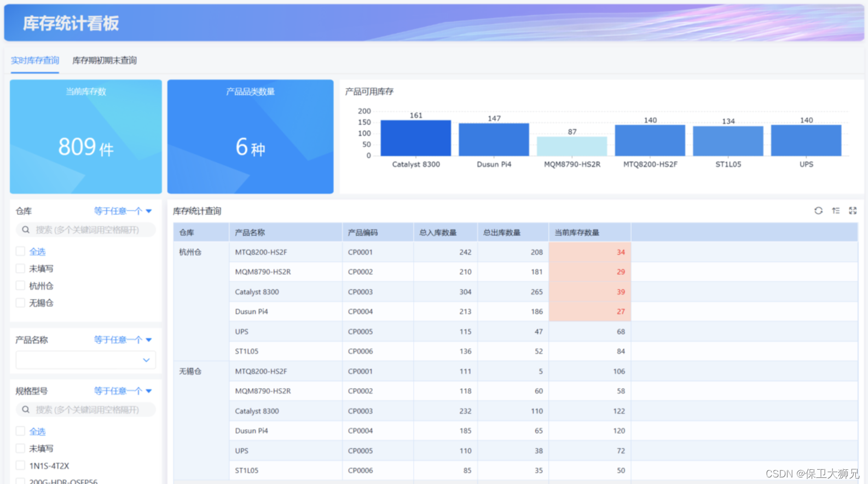Click the 仓库 column header in the table
The width and height of the screenshot is (868, 484).
click(201, 232)
